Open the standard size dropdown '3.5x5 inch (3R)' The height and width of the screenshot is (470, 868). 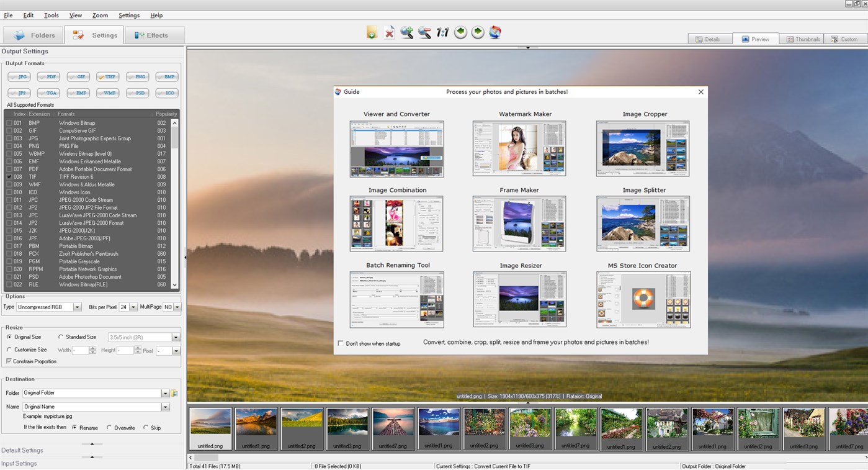pos(176,337)
